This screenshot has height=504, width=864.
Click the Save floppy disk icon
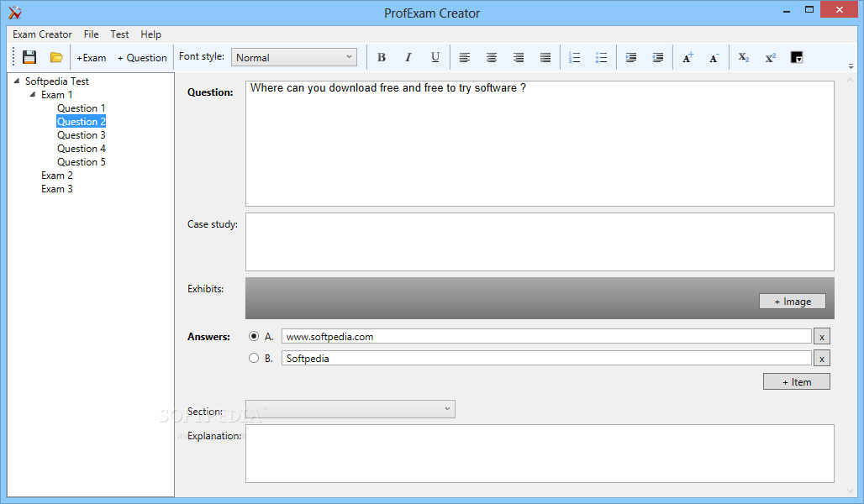(x=29, y=57)
